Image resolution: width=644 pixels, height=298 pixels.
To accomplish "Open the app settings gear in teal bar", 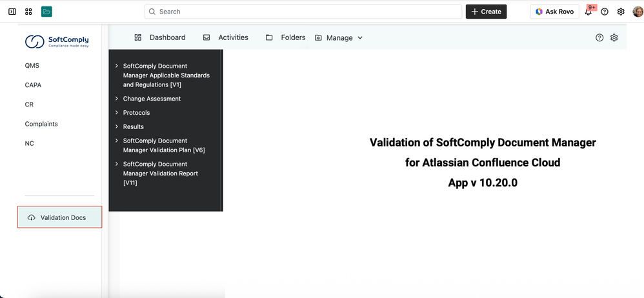I will (614, 38).
